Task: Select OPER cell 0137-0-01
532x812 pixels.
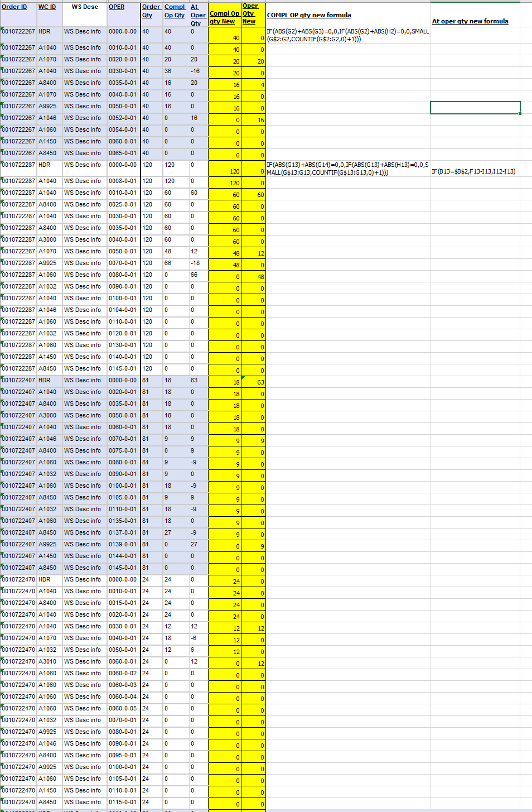Action: 123,532
